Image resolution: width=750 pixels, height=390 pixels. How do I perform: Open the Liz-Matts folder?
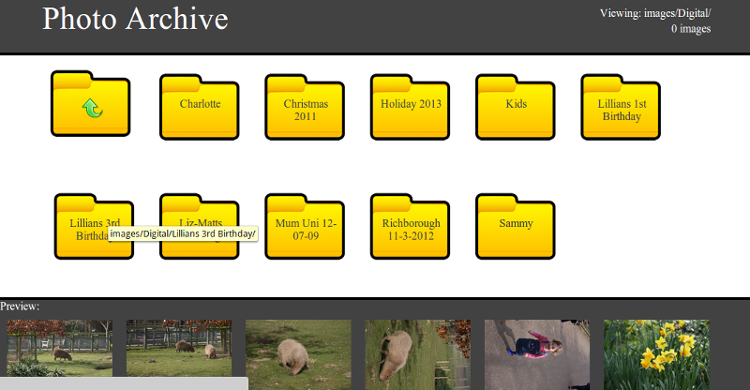pyautogui.click(x=199, y=227)
